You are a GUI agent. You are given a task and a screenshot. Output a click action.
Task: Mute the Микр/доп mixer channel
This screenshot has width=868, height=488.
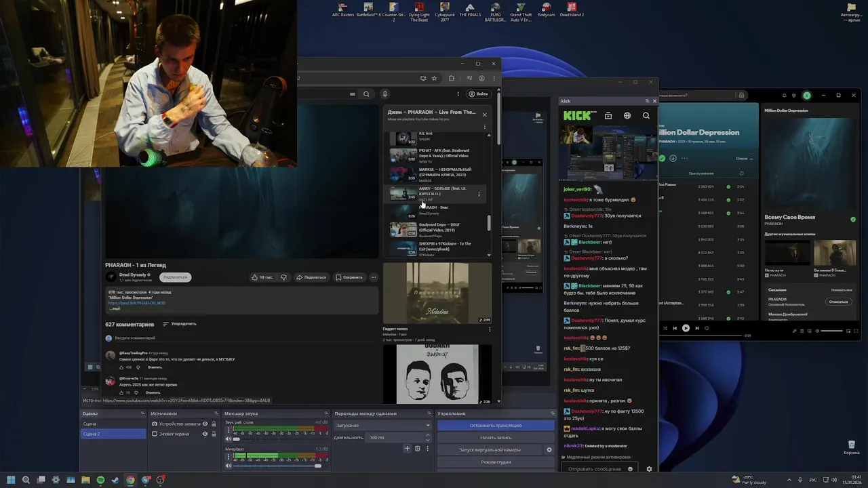tap(229, 466)
